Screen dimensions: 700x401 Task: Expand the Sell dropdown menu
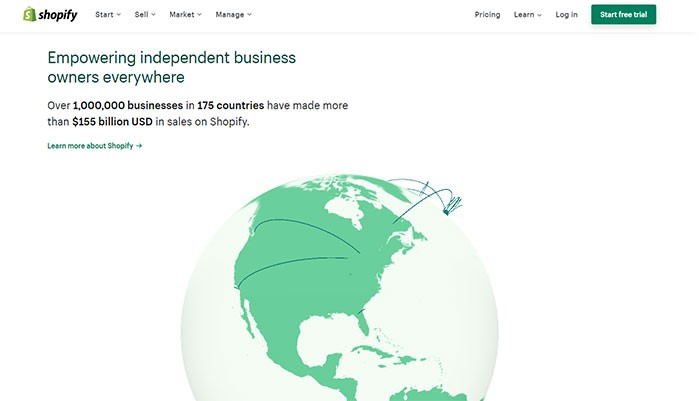tap(145, 15)
